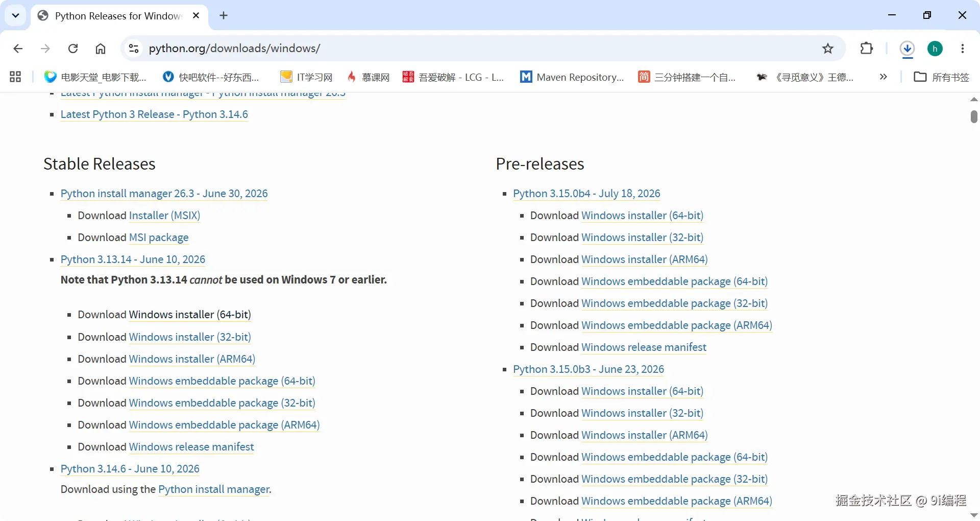The height and width of the screenshot is (521, 980).
Task: Download the MSI package link
Action: coord(159,238)
